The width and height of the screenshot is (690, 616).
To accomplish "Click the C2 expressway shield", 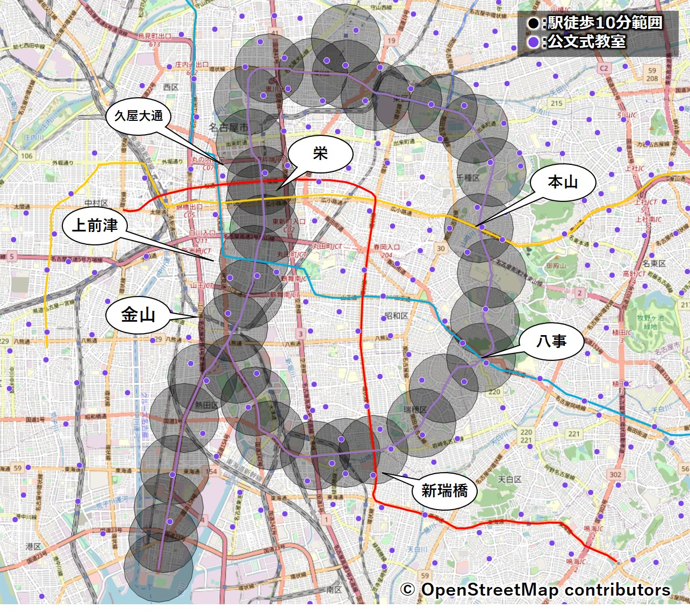I will coord(604,68).
